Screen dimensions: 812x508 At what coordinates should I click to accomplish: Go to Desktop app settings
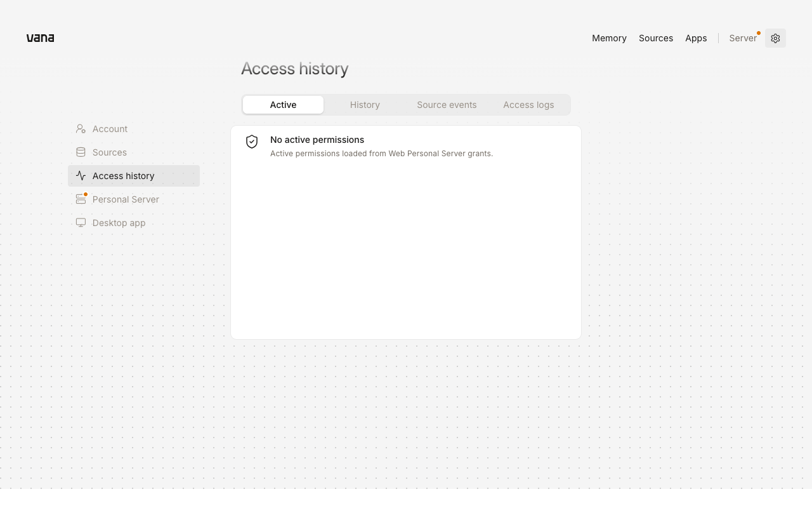click(x=134, y=223)
